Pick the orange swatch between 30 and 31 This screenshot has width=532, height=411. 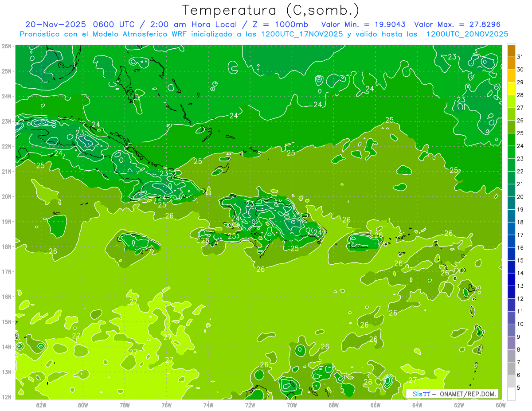point(511,63)
